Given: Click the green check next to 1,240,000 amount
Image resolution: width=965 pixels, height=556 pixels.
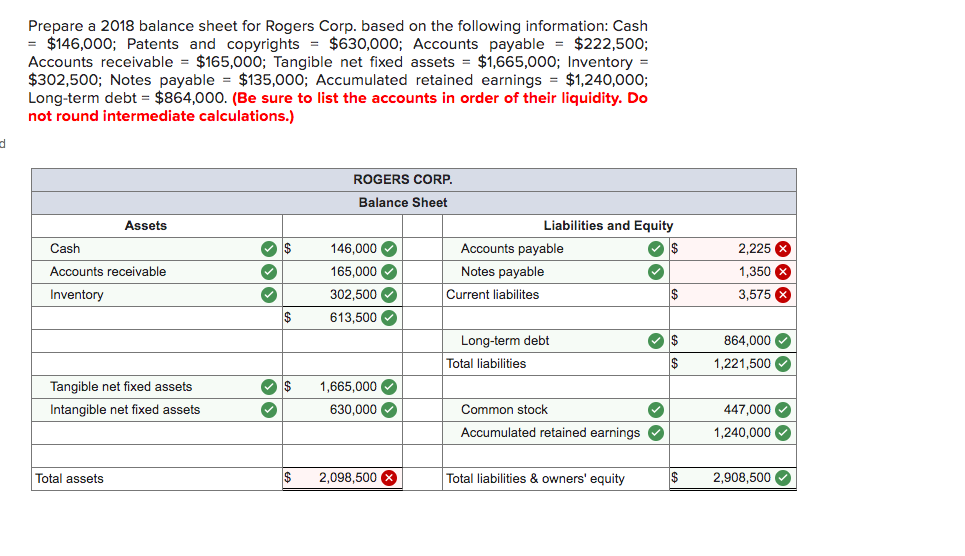Looking at the screenshot, I should (783, 433).
